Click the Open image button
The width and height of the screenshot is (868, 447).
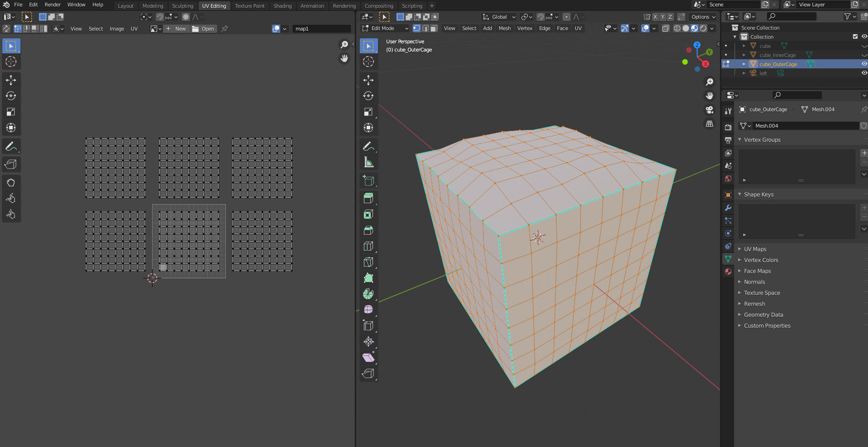click(204, 29)
